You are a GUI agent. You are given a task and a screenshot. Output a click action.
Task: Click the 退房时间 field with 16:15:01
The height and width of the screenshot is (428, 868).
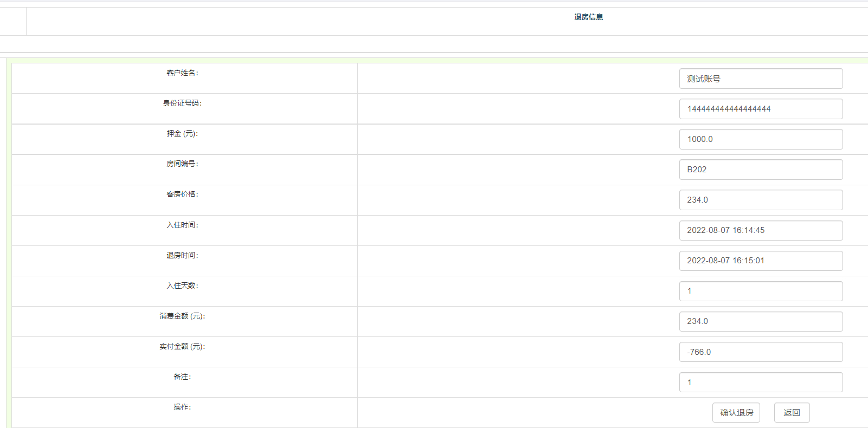tap(761, 261)
